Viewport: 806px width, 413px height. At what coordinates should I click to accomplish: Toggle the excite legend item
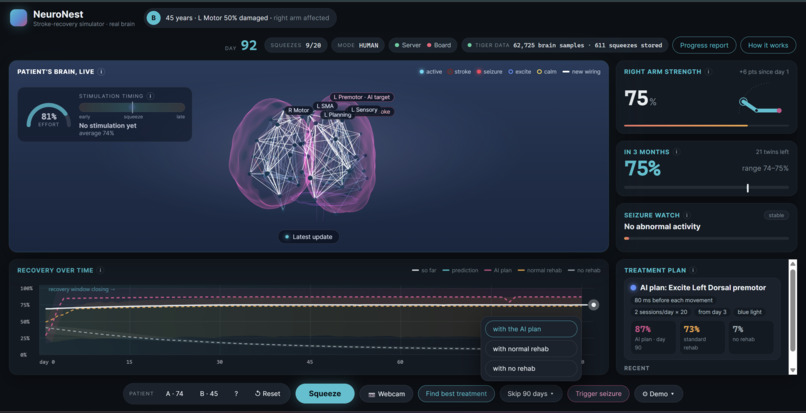pyautogui.click(x=519, y=71)
